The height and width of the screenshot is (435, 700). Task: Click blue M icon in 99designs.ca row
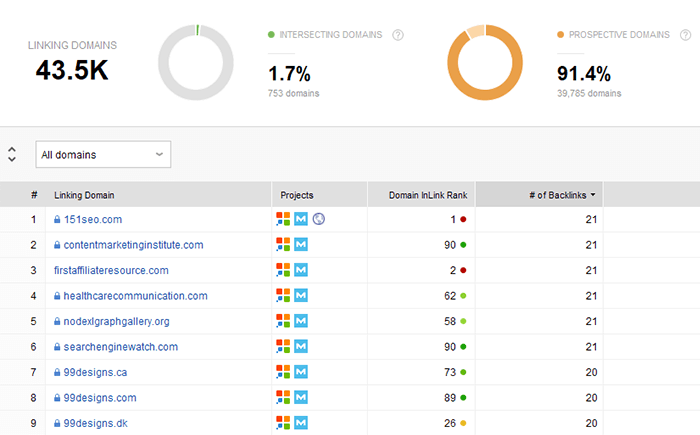point(301,372)
